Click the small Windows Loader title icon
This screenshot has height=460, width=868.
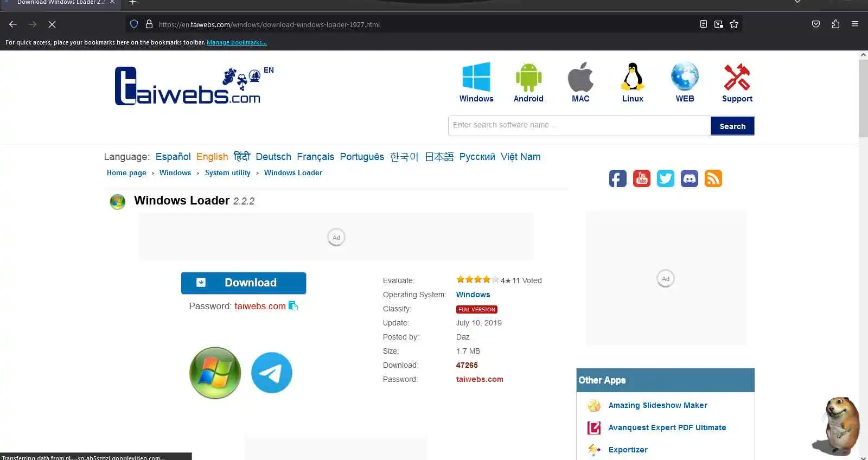point(118,202)
